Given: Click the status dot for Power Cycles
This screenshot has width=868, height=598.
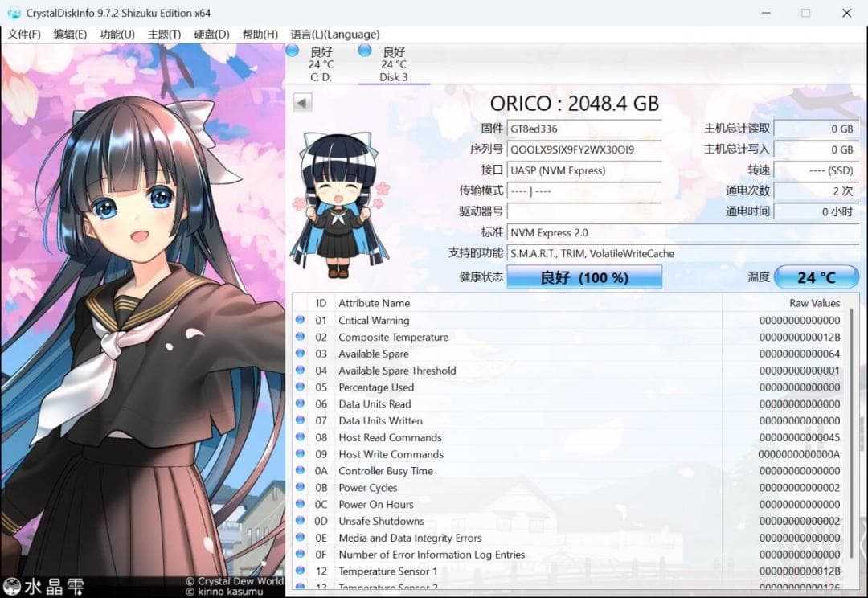Looking at the screenshot, I should click(x=300, y=487).
